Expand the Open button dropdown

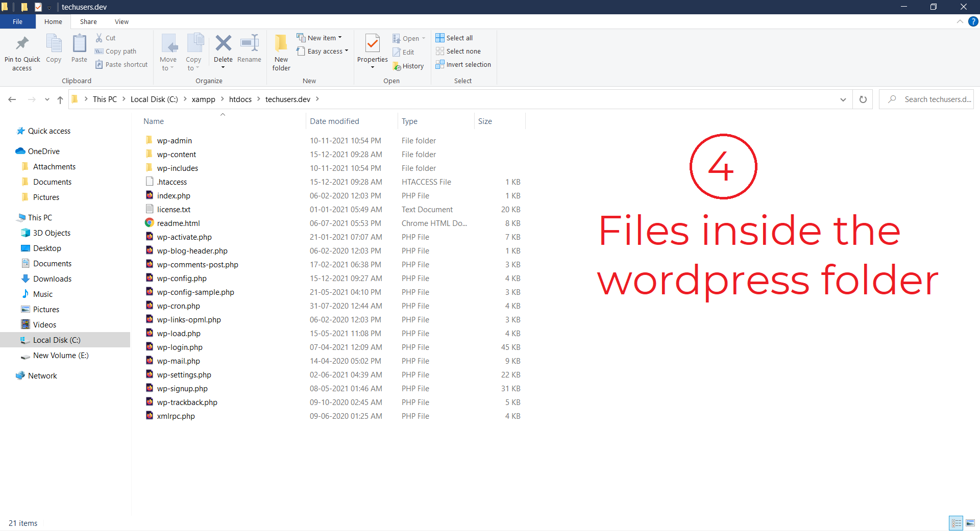pos(423,38)
